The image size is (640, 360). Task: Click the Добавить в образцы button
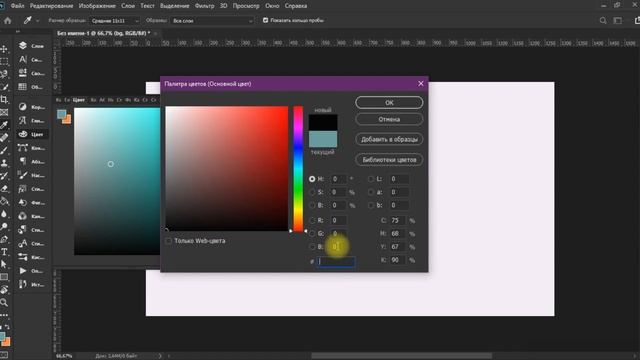pyautogui.click(x=389, y=139)
